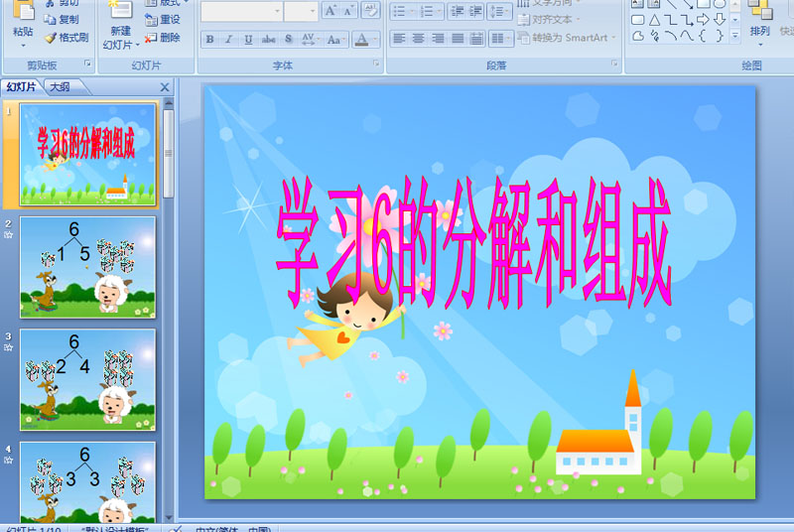Viewport: 794px width, 532px height.
Task: Click Convert to SmartArt (转换为 SmartArt)
Action: [567, 38]
